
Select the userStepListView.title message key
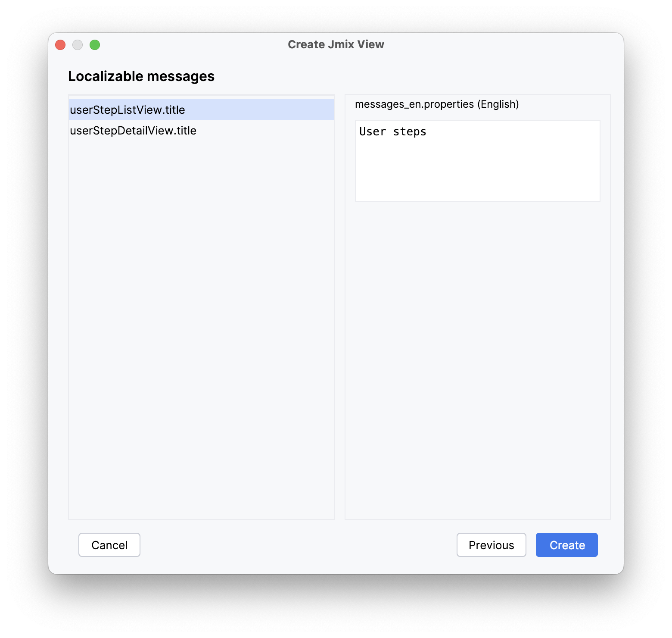click(x=128, y=110)
